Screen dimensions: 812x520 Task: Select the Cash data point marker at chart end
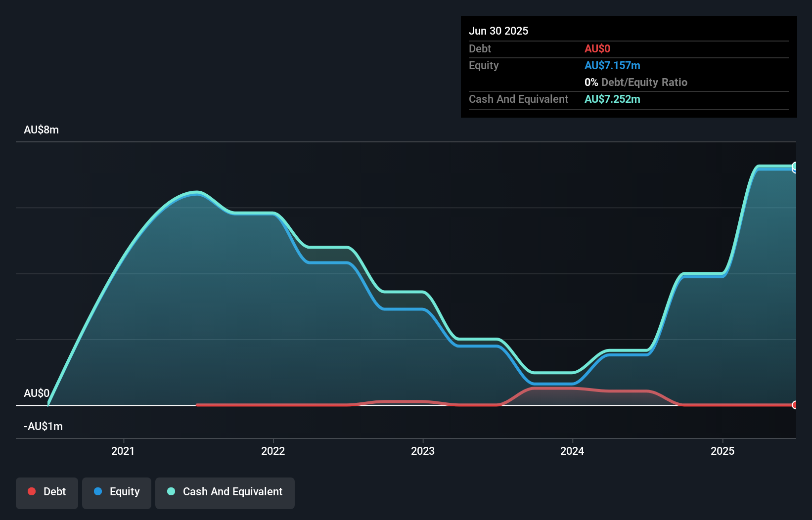tap(795, 168)
